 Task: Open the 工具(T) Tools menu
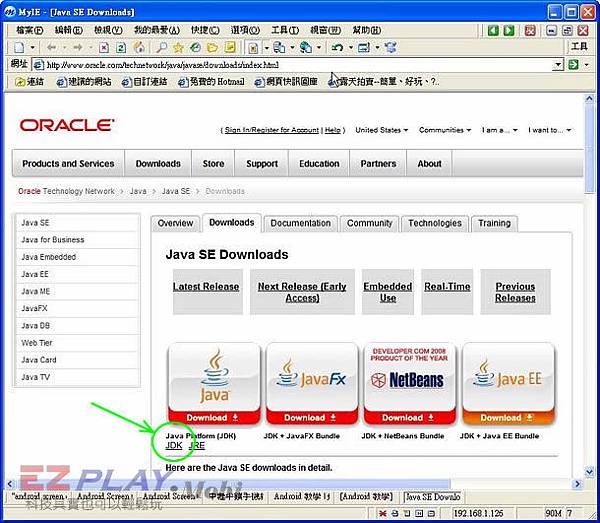point(285,30)
